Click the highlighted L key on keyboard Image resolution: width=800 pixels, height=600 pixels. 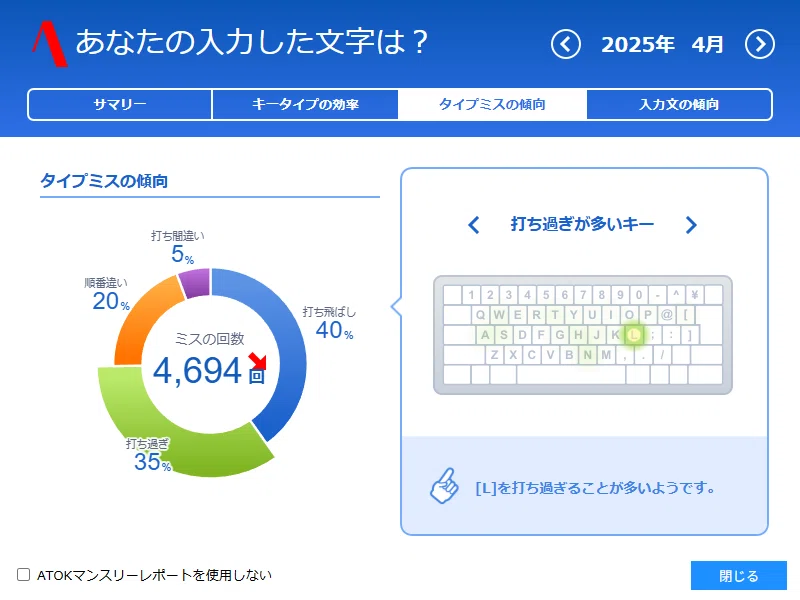coord(634,335)
